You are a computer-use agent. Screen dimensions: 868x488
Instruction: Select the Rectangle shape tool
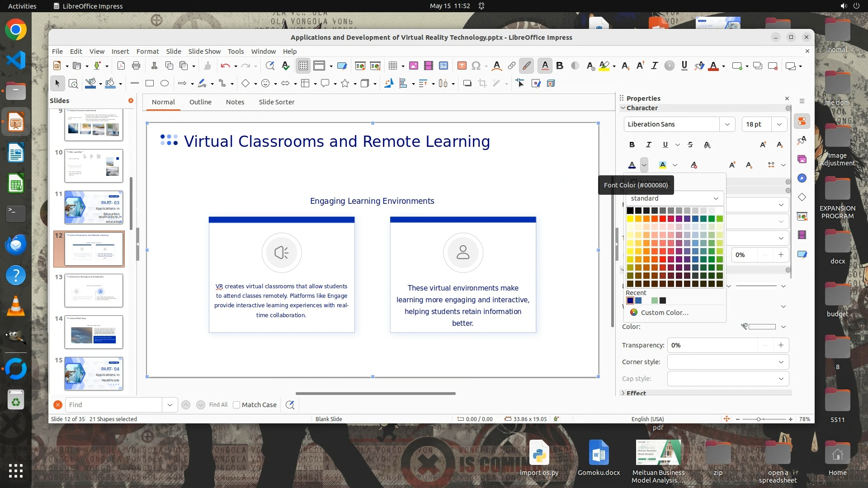(150, 83)
